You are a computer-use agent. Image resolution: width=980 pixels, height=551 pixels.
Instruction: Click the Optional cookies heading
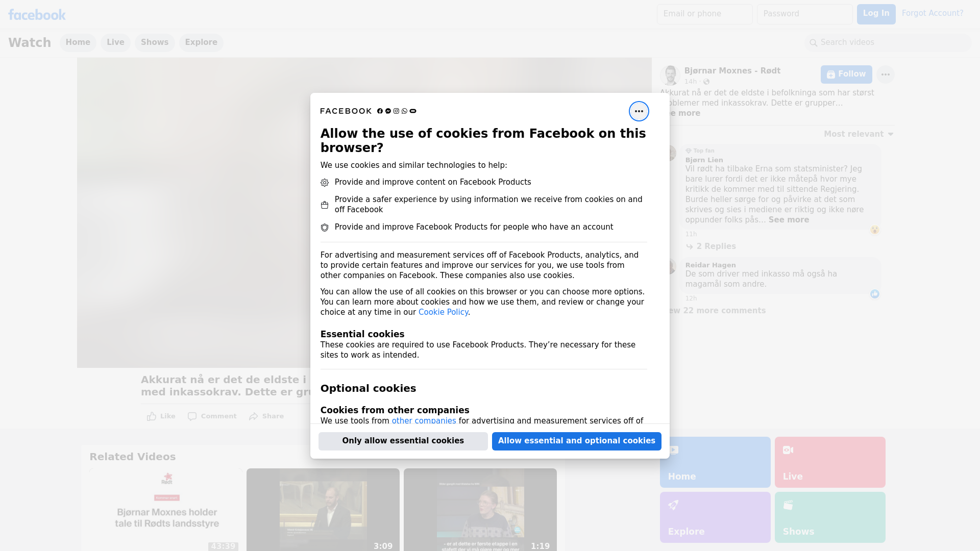coord(368,389)
